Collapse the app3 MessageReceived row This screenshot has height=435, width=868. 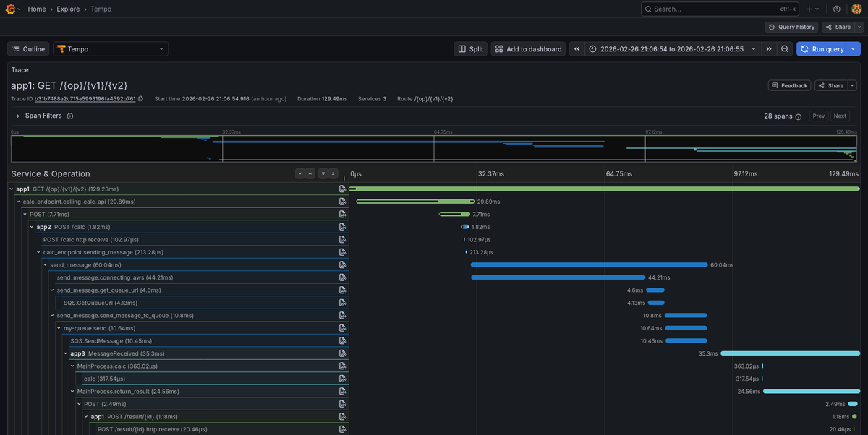(x=66, y=353)
